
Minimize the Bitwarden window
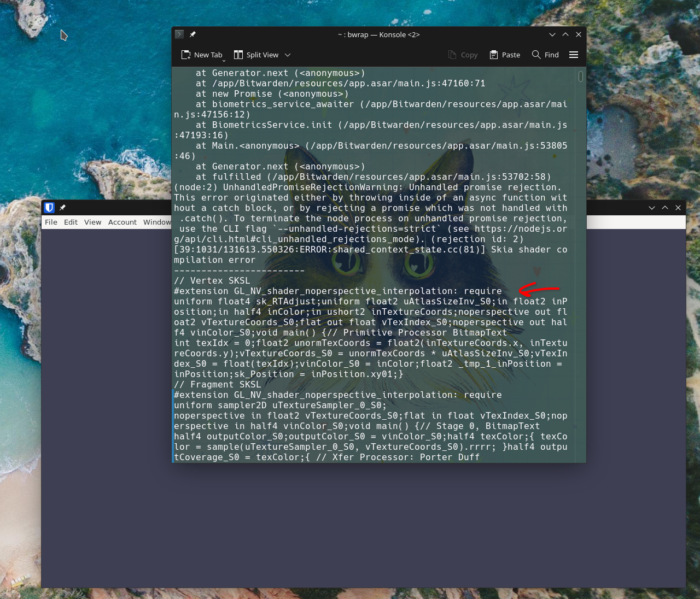tap(652, 208)
